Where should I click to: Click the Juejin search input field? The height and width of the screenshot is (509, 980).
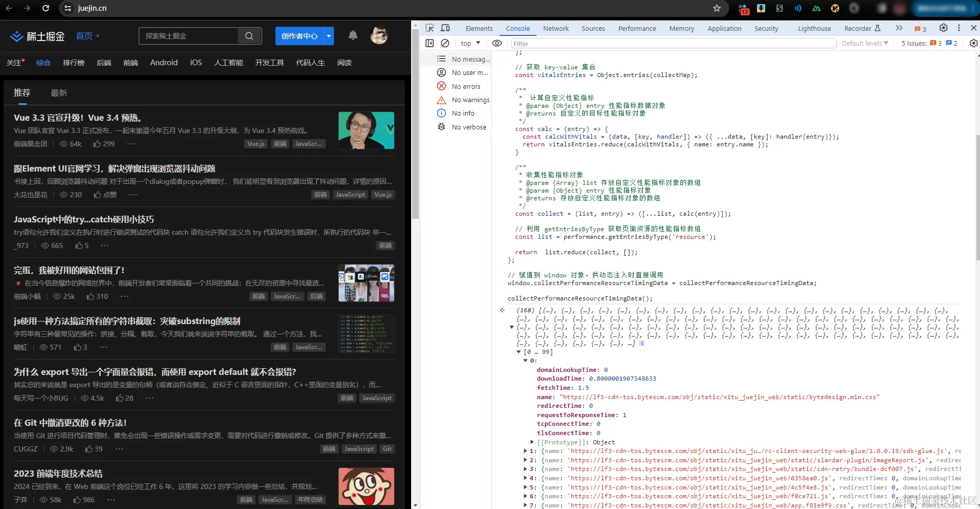click(x=189, y=36)
